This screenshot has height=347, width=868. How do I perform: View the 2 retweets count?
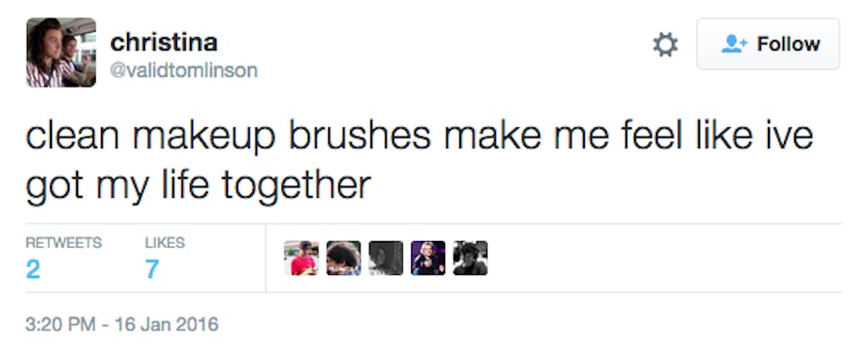point(33,270)
